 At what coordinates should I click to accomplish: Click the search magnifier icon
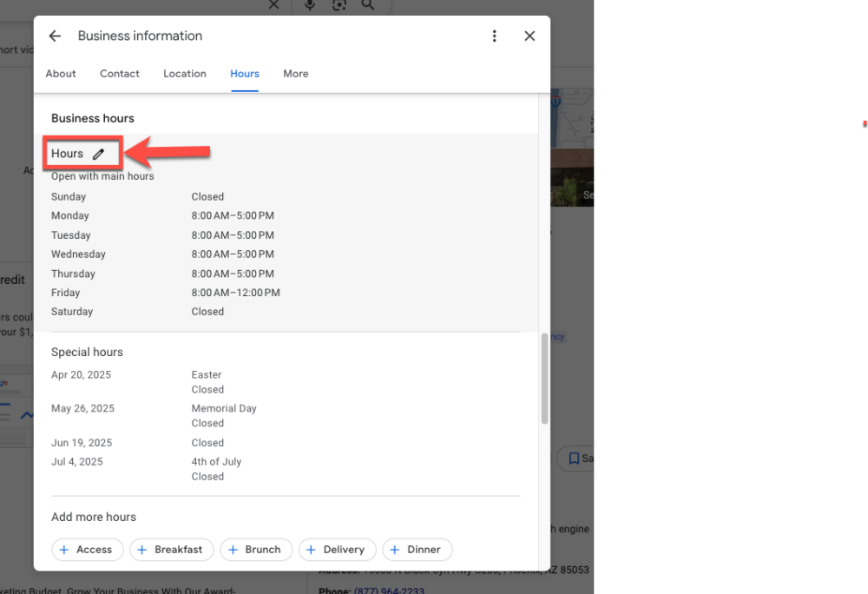368,5
